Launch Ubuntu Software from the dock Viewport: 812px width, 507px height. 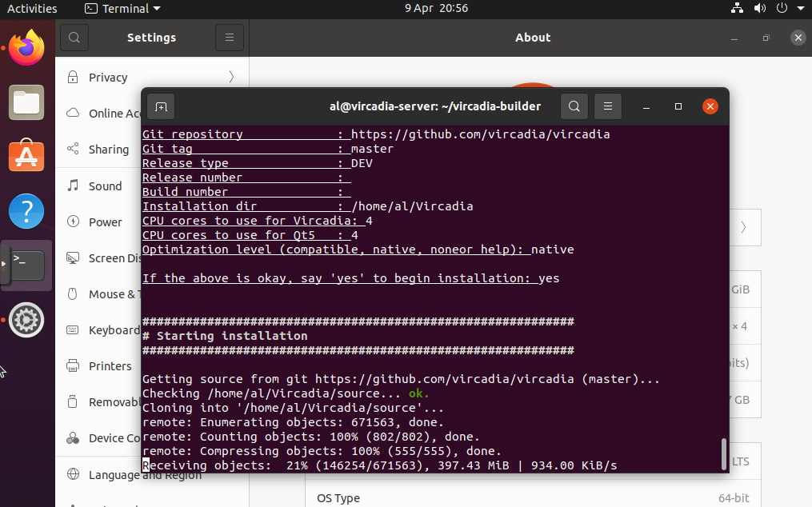26,155
